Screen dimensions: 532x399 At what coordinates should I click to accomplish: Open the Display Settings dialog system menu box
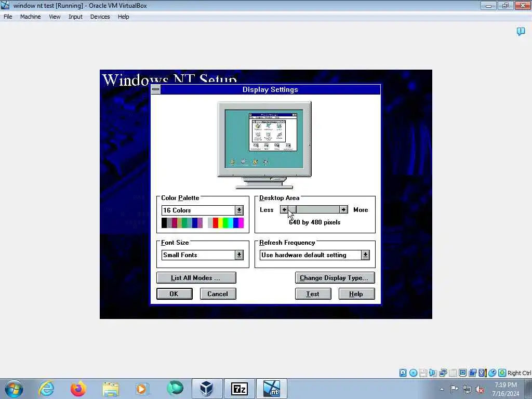156,89
